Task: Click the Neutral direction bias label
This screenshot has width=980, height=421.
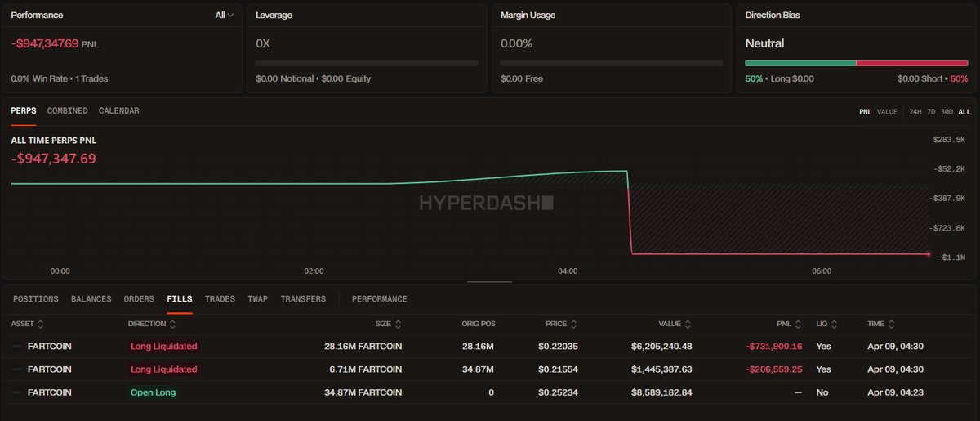Action: pyautogui.click(x=764, y=43)
